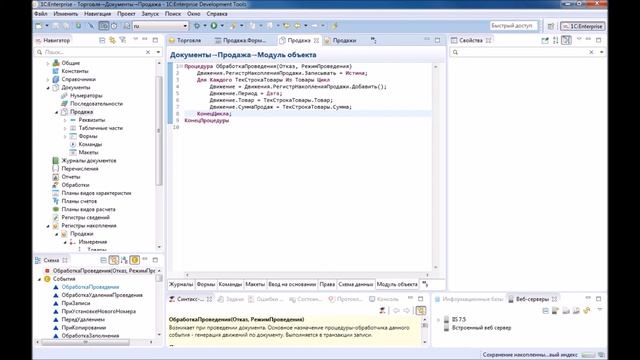The height and width of the screenshot is (360, 640).
Task: Click the Open Perspective icon
Action: [551, 26]
